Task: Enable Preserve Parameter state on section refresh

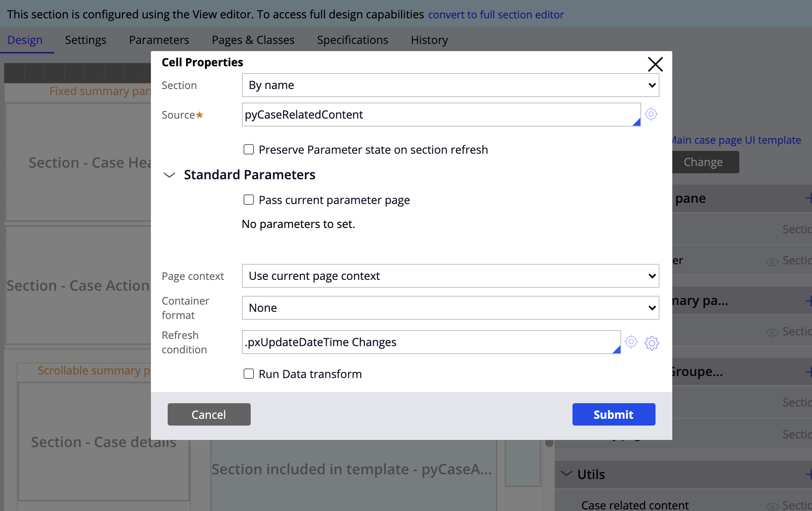Action: click(249, 149)
